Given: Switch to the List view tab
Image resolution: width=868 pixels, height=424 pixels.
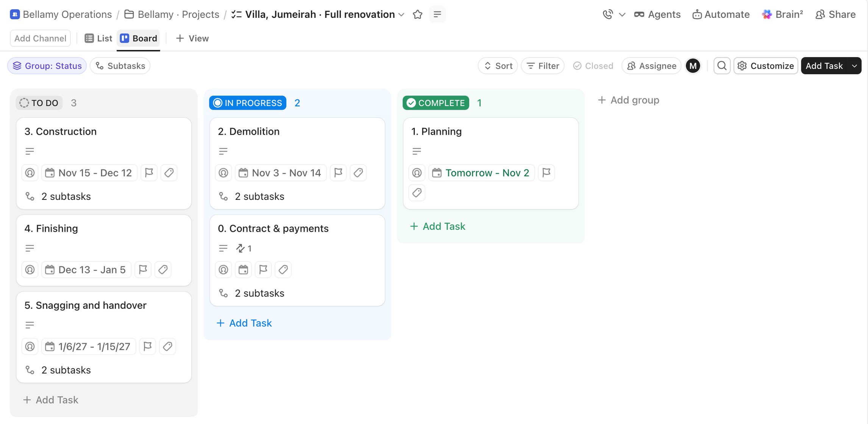Looking at the screenshot, I should click(98, 38).
